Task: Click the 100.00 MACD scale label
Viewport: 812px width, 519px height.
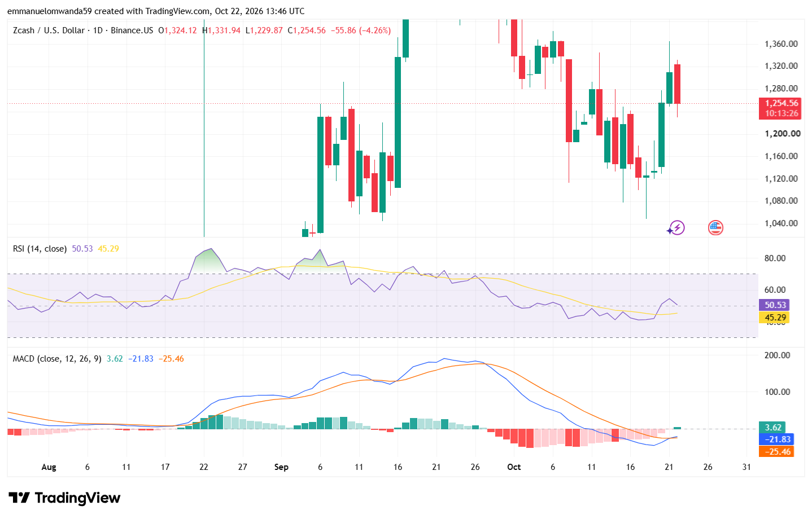Action: click(778, 392)
